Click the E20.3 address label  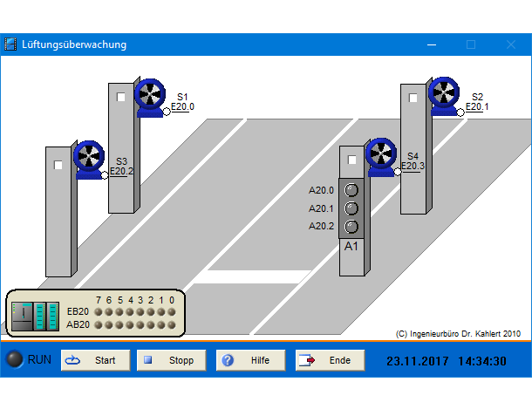[x=413, y=166]
